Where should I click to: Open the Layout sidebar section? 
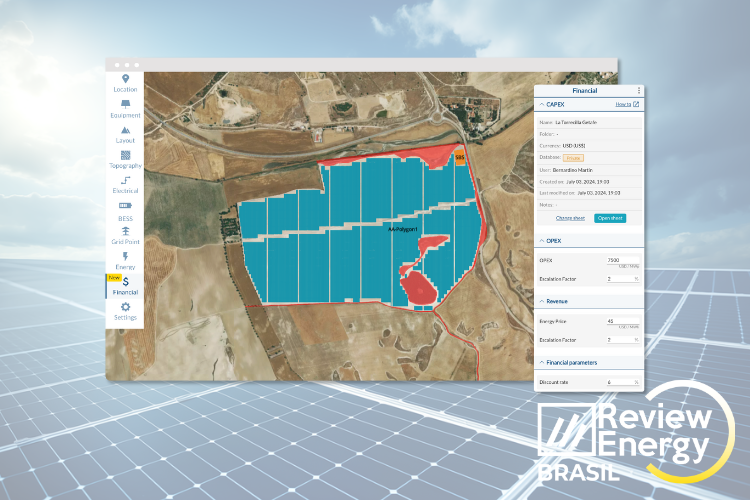pyautogui.click(x=125, y=135)
